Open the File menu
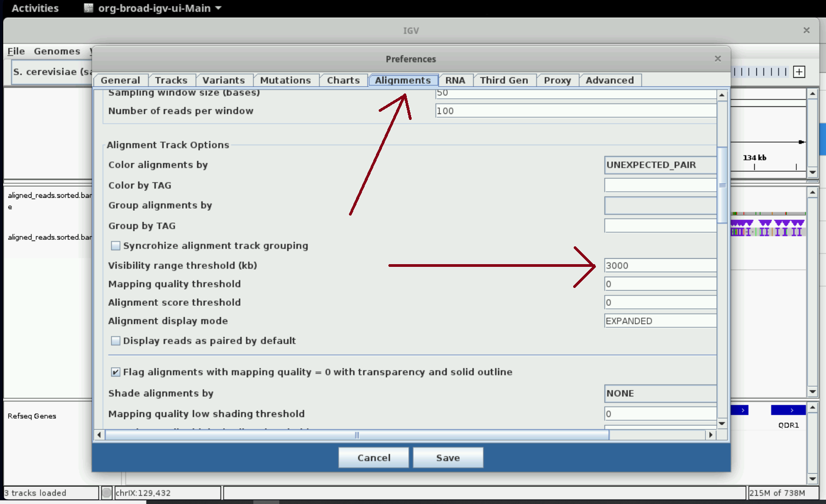The height and width of the screenshot is (504, 826). pyautogui.click(x=16, y=51)
